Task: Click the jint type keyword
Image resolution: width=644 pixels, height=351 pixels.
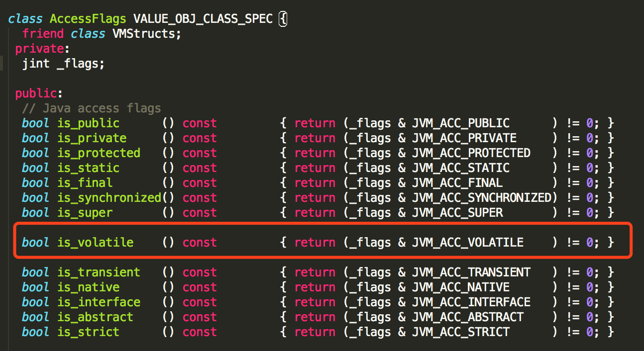Action: click(x=36, y=64)
